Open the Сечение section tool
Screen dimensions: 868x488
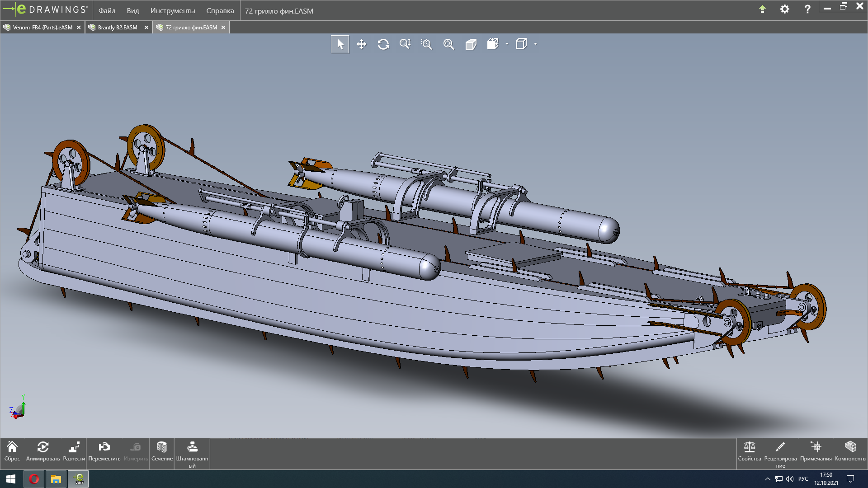162,452
